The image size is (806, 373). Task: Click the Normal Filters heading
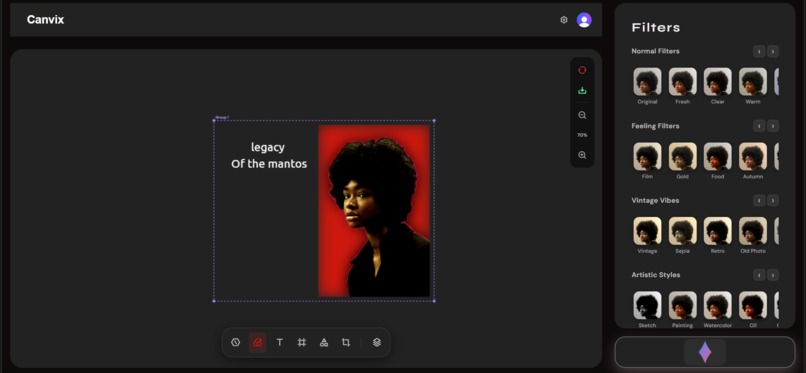point(655,51)
